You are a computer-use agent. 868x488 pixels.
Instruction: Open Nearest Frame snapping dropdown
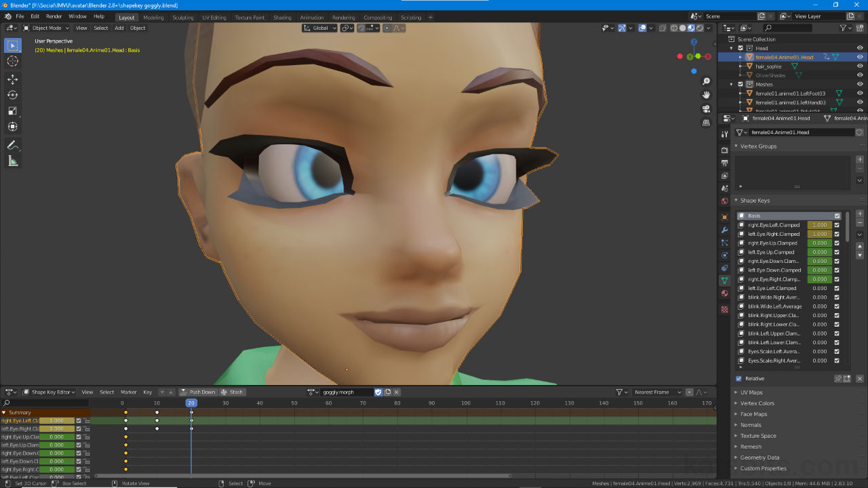[x=657, y=392]
